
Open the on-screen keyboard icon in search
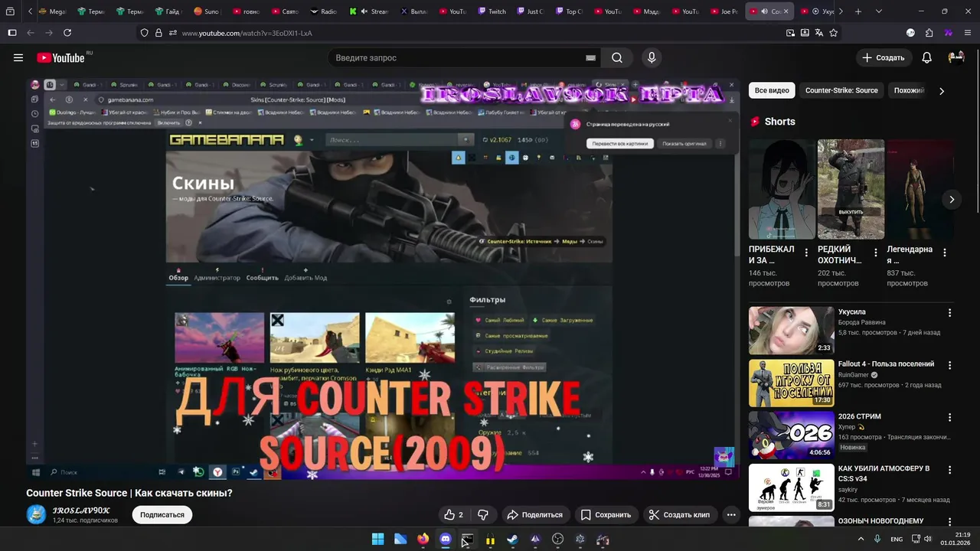tap(590, 57)
